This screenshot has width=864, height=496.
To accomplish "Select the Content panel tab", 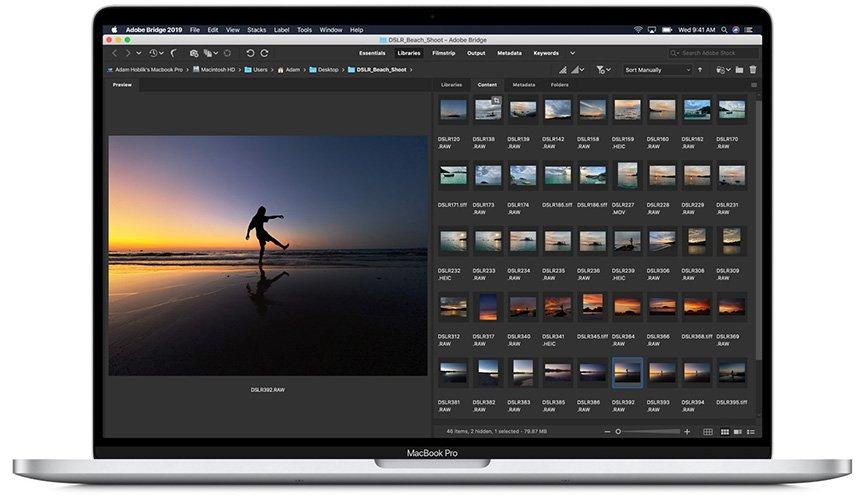I will [x=487, y=85].
